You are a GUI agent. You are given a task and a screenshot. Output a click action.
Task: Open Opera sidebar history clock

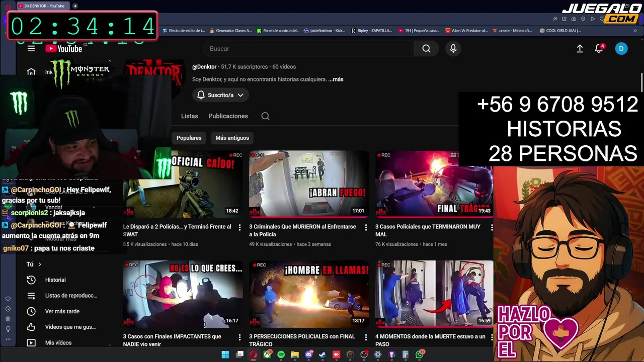[8, 309]
